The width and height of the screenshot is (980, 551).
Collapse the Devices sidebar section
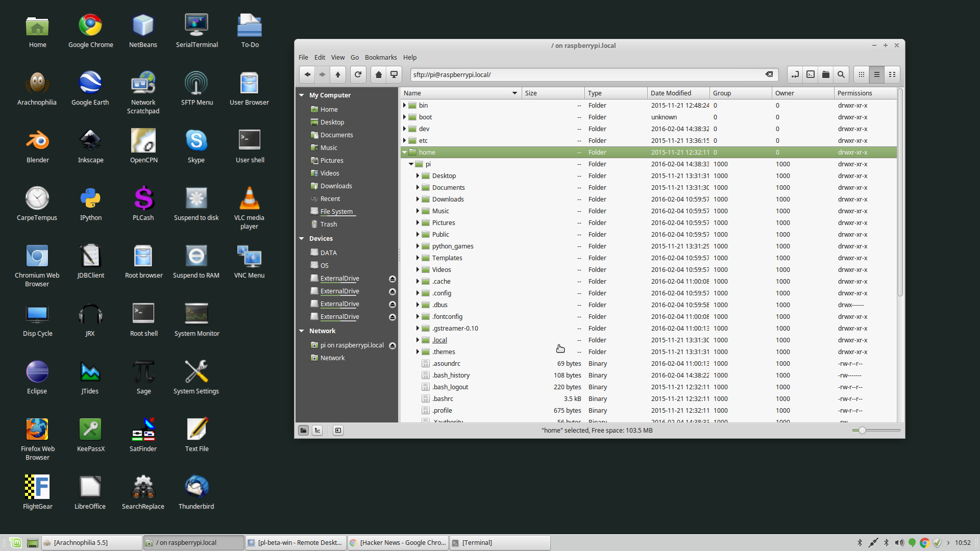302,238
